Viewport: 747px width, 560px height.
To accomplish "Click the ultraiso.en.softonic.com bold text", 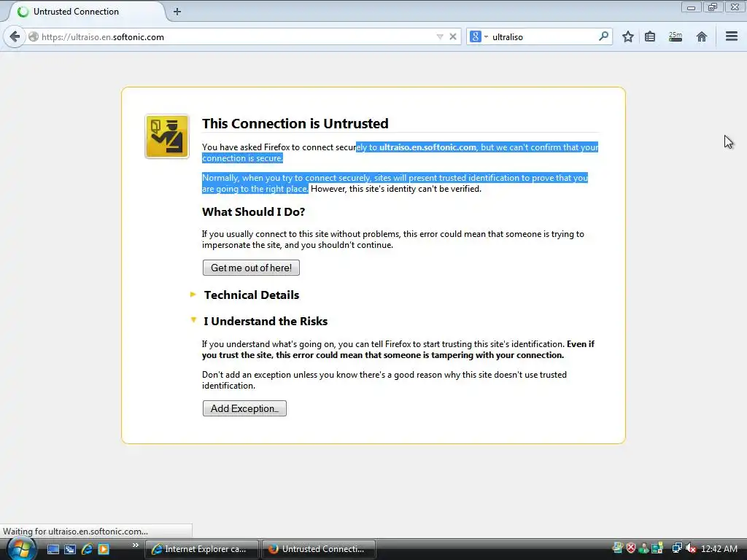I will coord(427,147).
